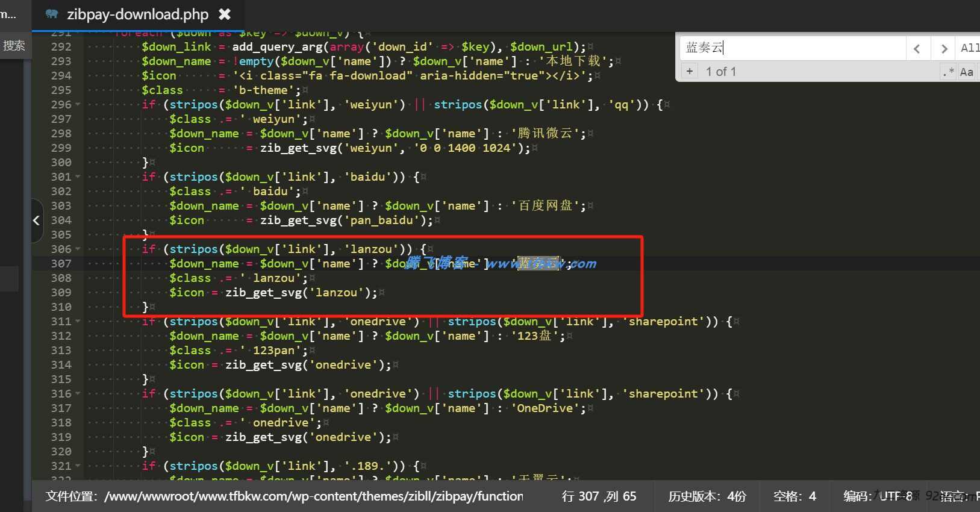This screenshot has height=512, width=980.
Task: Open the 搜索 panel on the left
Action: 14,46
